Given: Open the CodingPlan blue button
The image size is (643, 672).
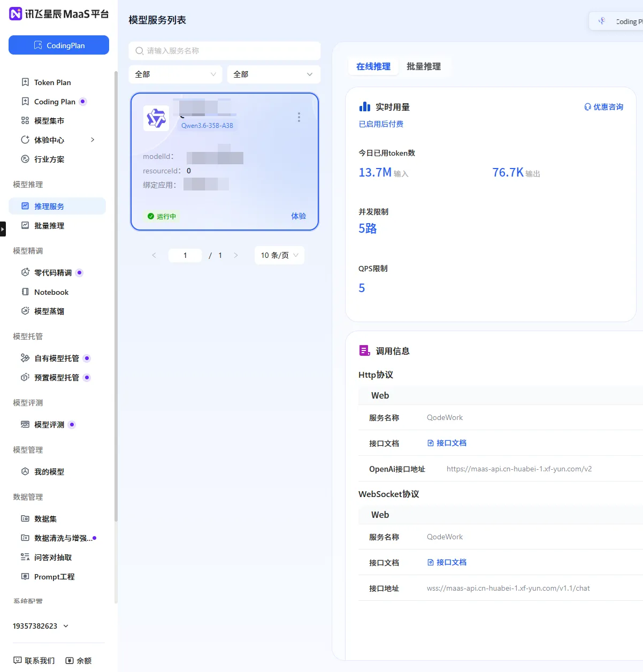Looking at the screenshot, I should 59,45.
